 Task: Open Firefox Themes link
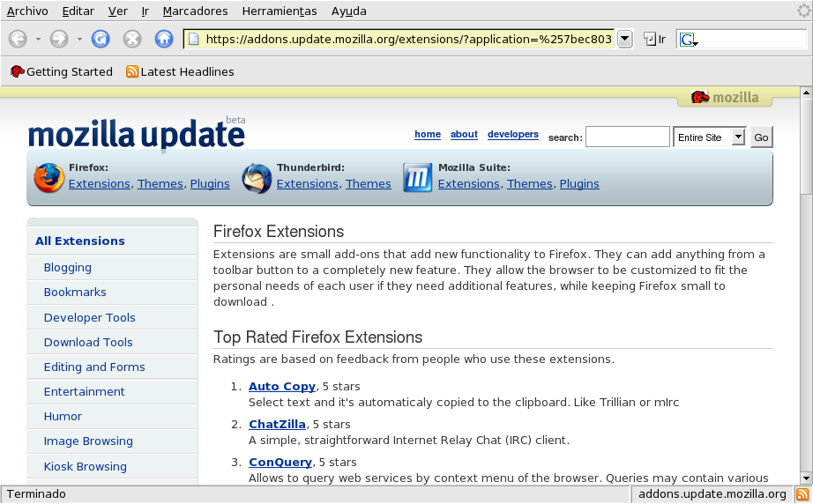tap(160, 184)
